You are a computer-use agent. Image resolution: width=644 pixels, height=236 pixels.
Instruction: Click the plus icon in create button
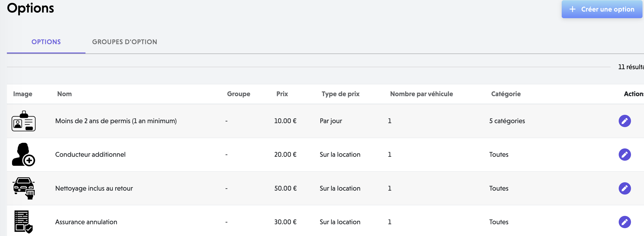[x=572, y=9]
